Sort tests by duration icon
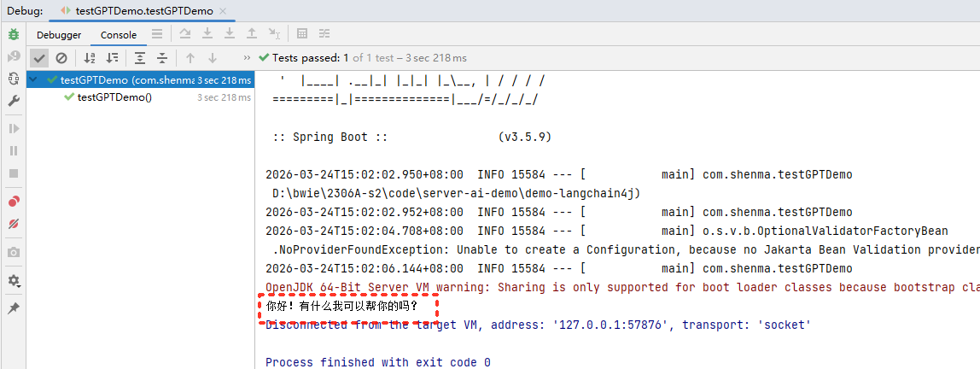This screenshot has height=369, width=980. pos(112,58)
